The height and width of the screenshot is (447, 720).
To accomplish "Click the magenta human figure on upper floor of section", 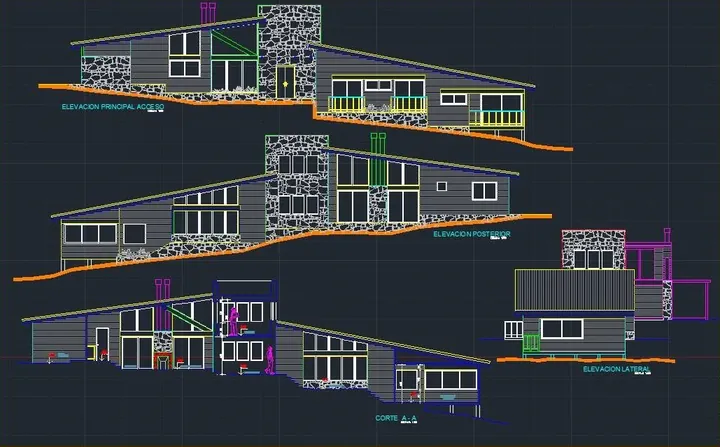I will [x=234, y=322].
